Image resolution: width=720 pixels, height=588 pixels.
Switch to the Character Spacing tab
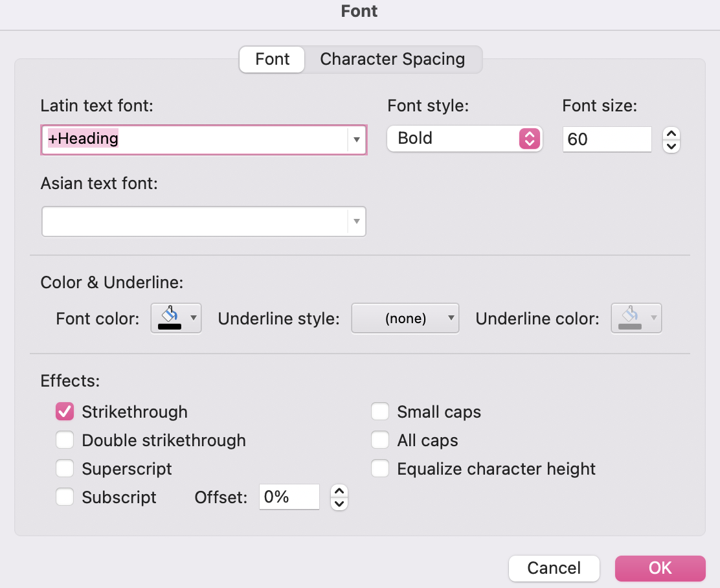[392, 59]
